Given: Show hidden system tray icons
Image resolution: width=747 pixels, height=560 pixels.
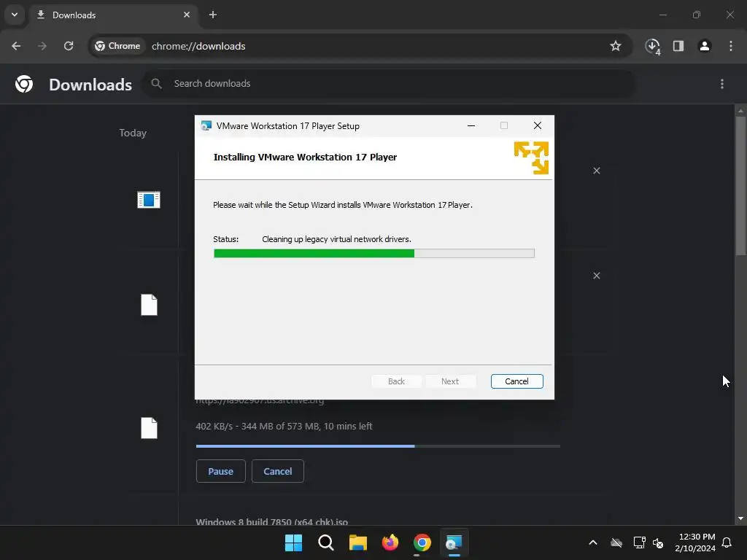Looking at the screenshot, I should [593, 542].
